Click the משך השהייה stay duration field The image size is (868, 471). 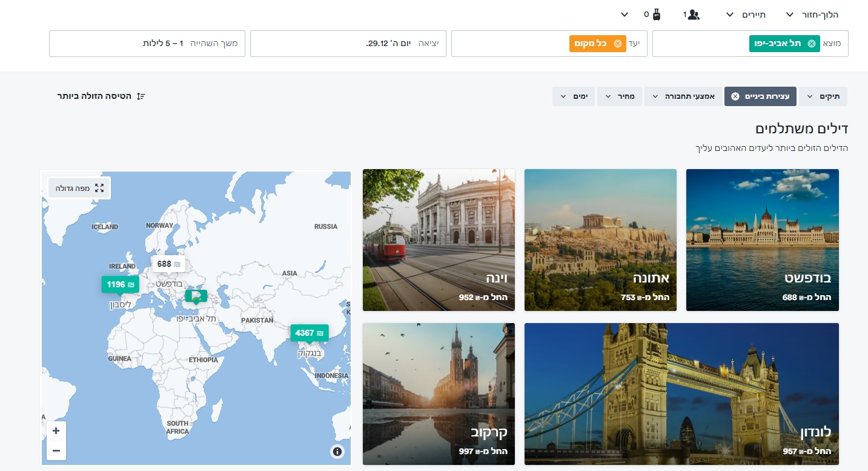[147, 44]
